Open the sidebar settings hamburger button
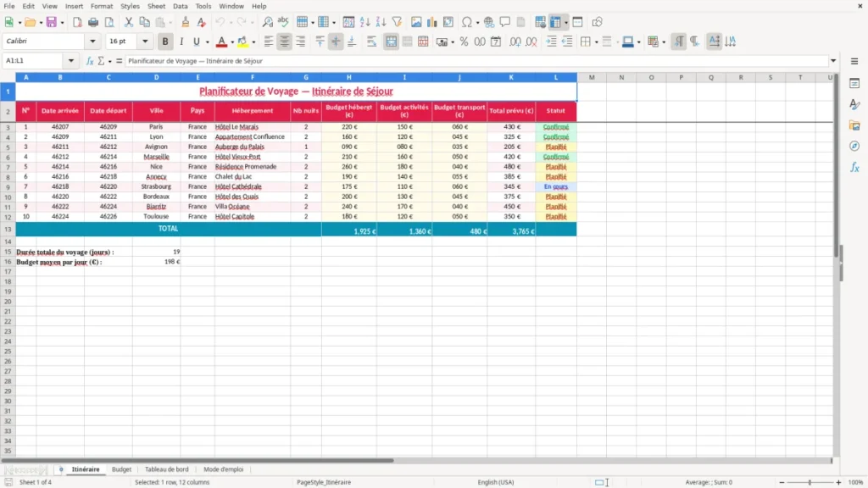Image resolution: width=868 pixels, height=488 pixels. 854,61
